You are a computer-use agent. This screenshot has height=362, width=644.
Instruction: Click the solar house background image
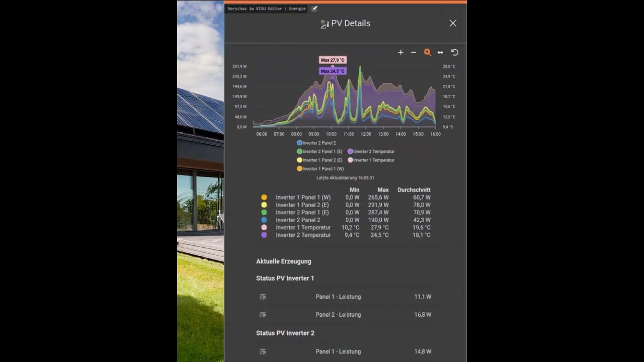click(x=200, y=181)
